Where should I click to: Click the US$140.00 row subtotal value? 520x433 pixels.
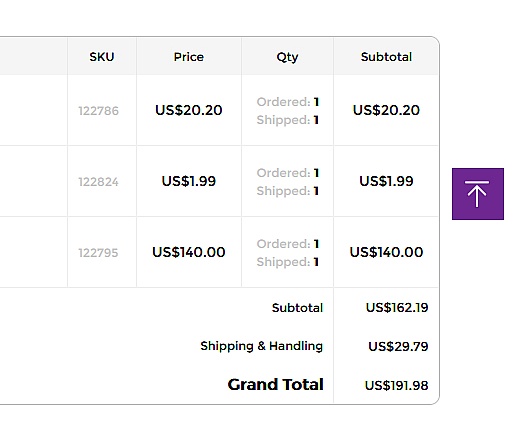pyautogui.click(x=386, y=252)
